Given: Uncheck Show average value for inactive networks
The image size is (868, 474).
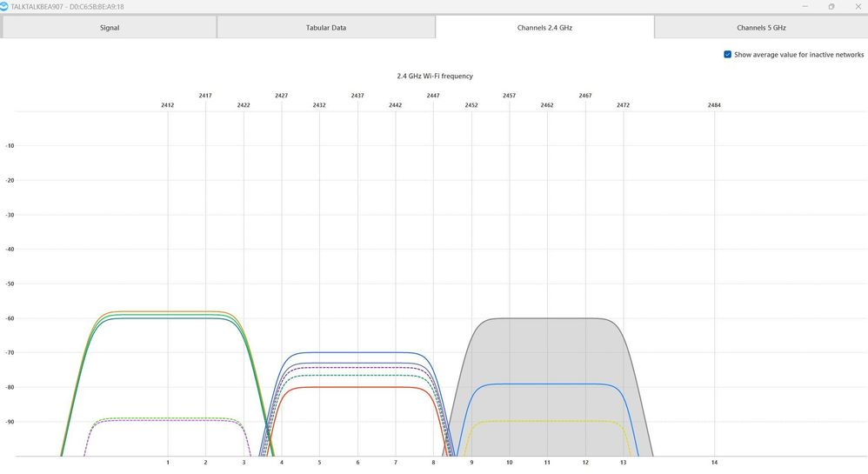Looking at the screenshot, I should 728,55.
